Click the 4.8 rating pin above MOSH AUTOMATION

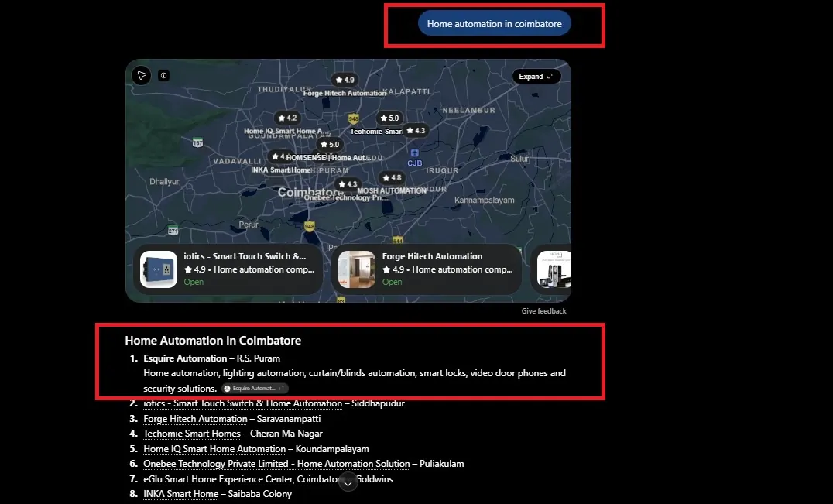[392, 178]
